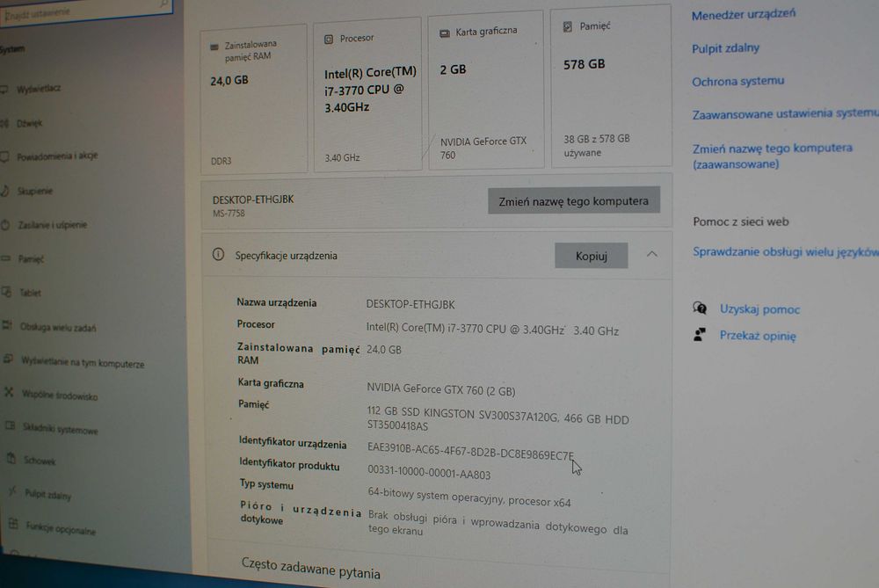The height and width of the screenshot is (588, 879).
Task: Click the Uzyskaj pomoc chat icon
Action: click(700, 308)
